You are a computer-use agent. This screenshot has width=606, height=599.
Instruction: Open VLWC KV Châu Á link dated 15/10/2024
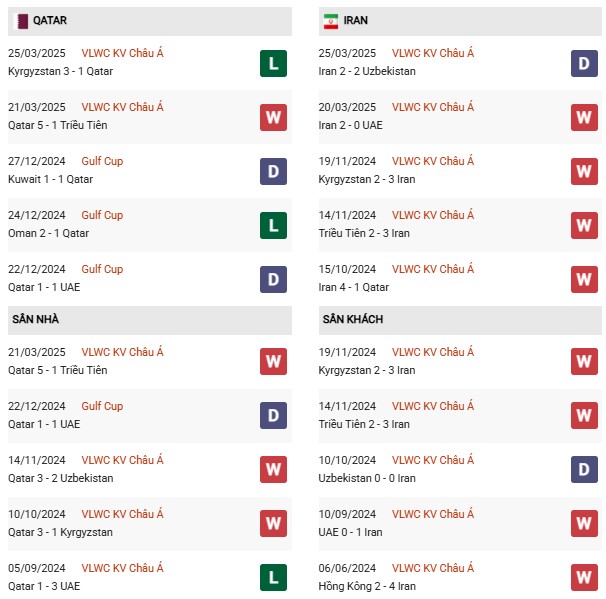click(432, 269)
